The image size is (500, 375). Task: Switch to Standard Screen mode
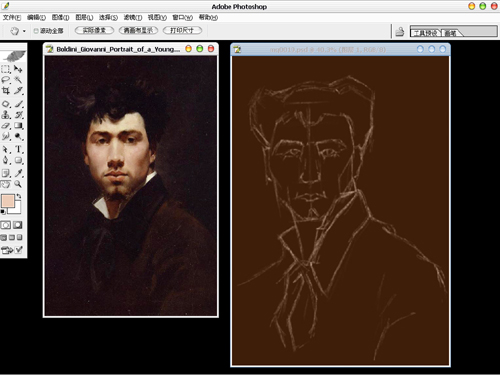3,237
